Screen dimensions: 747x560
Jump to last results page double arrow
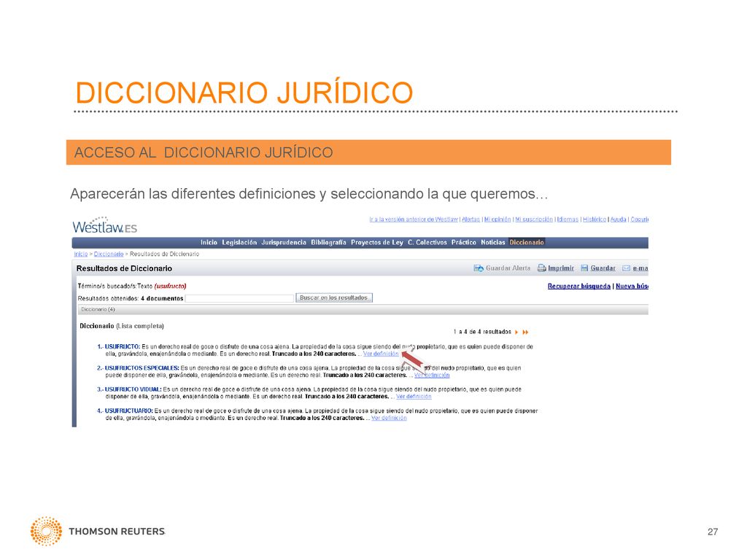(x=525, y=332)
